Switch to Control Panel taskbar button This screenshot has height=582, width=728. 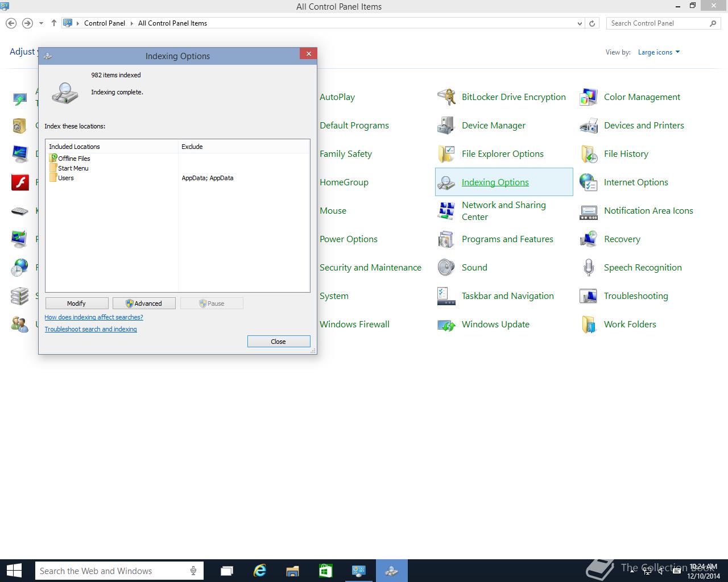(x=359, y=571)
